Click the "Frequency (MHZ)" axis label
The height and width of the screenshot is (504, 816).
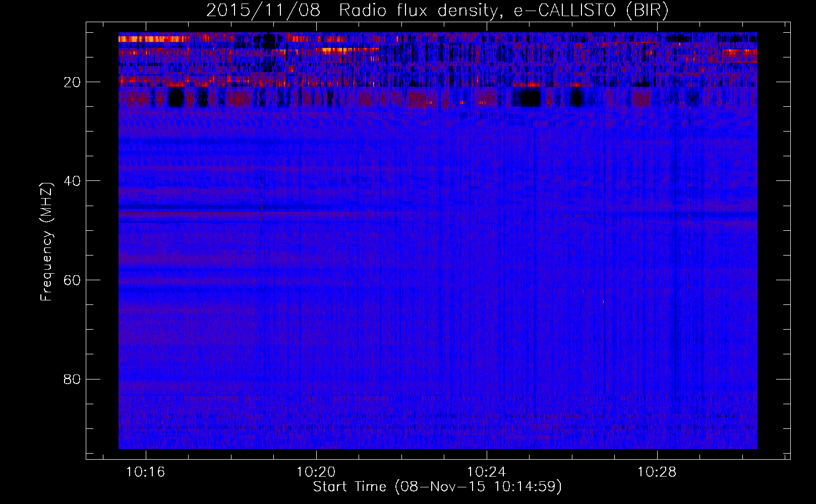pyautogui.click(x=46, y=242)
